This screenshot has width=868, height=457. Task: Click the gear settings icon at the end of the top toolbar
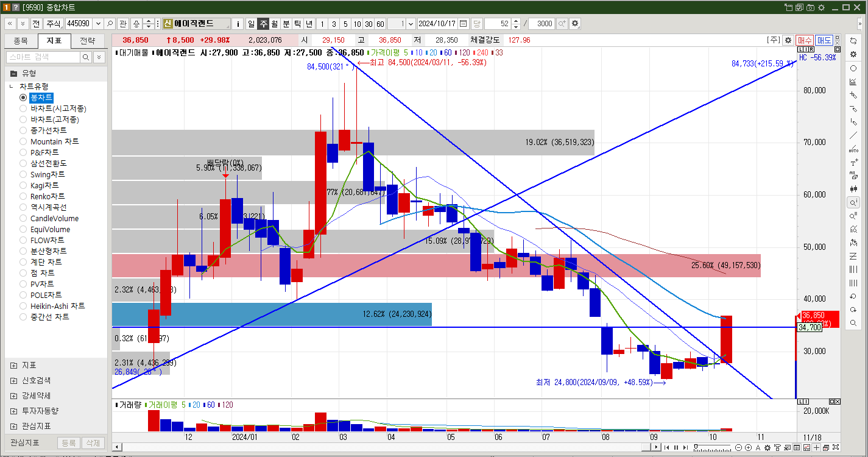[574, 24]
